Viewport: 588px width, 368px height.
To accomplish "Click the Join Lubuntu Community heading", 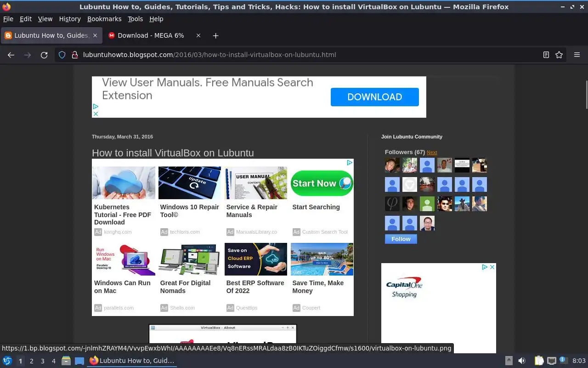I will (412, 137).
